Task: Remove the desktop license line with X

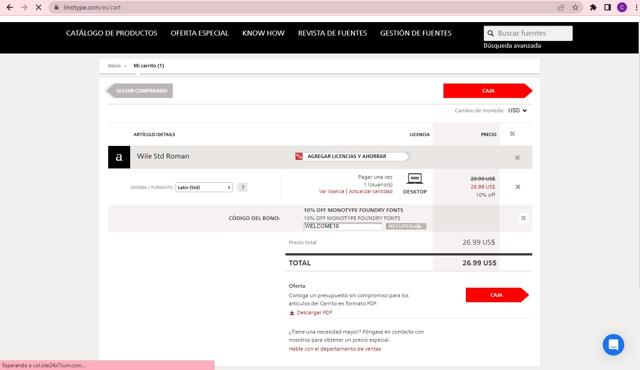Action: click(x=518, y=187)
